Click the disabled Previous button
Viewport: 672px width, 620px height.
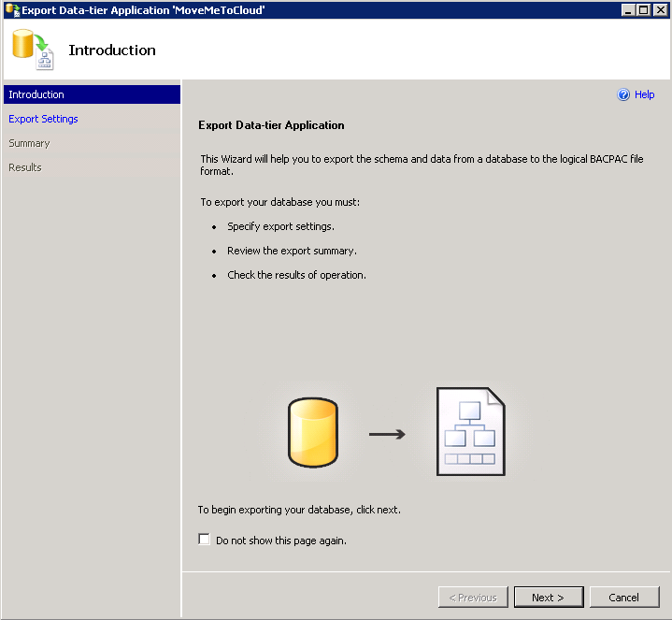[x=473, y=598]
